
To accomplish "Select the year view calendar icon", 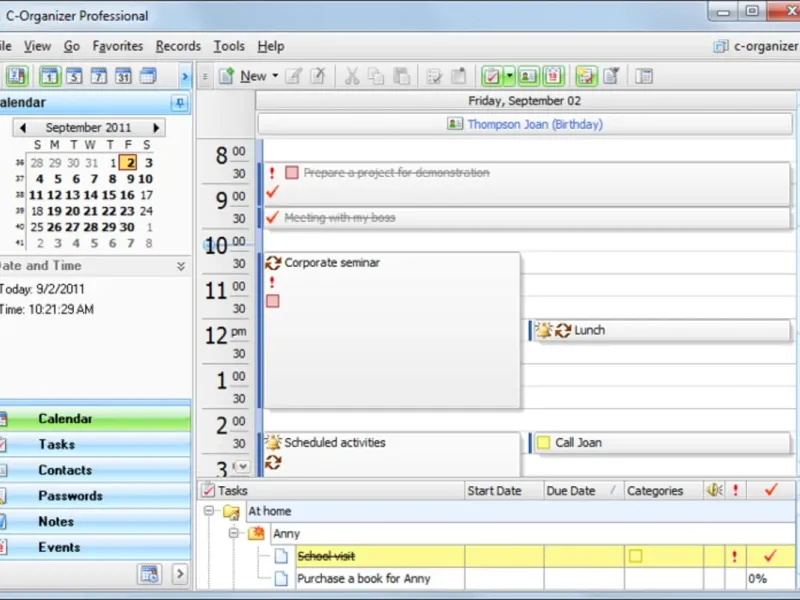I will (x=148, y=76).
